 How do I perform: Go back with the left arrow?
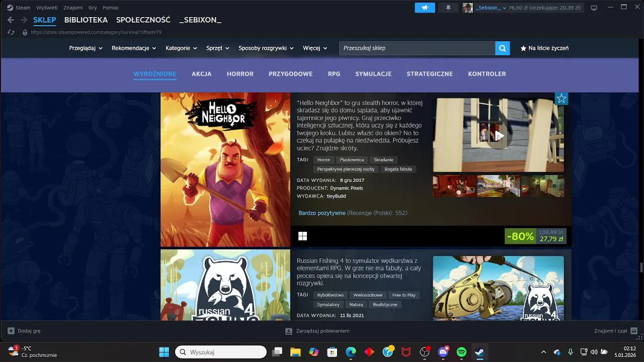[11, 20]
